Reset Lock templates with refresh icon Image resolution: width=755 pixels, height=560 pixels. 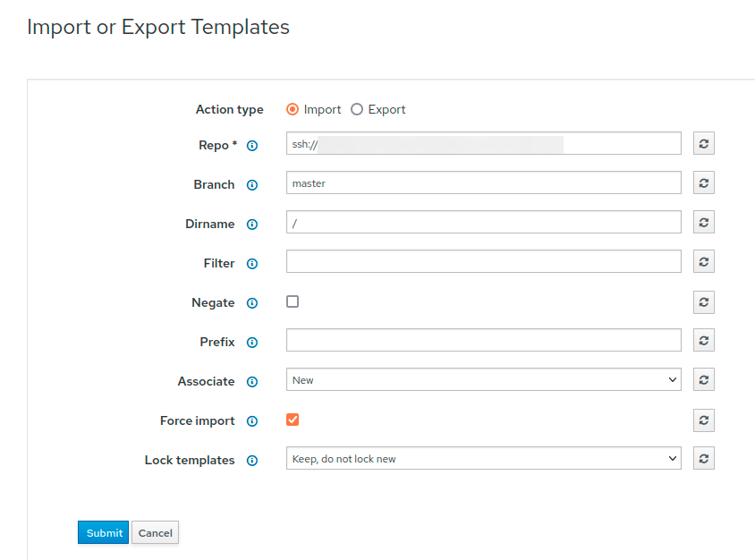click(704, 459)
